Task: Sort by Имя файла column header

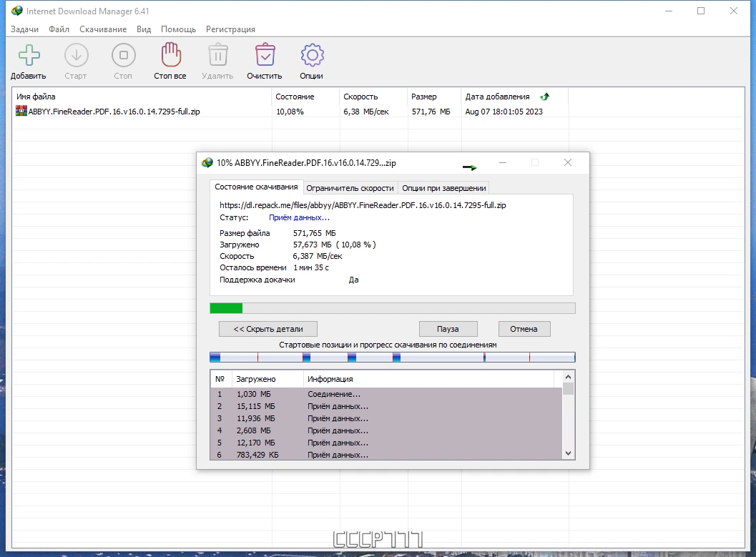Action: (x=142, y=97)
